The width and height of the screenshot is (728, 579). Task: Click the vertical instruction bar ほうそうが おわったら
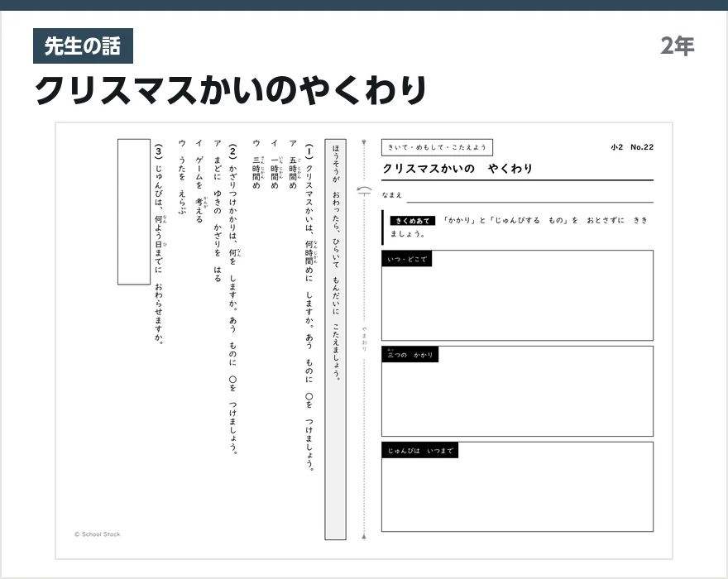[x=335, y=339]
